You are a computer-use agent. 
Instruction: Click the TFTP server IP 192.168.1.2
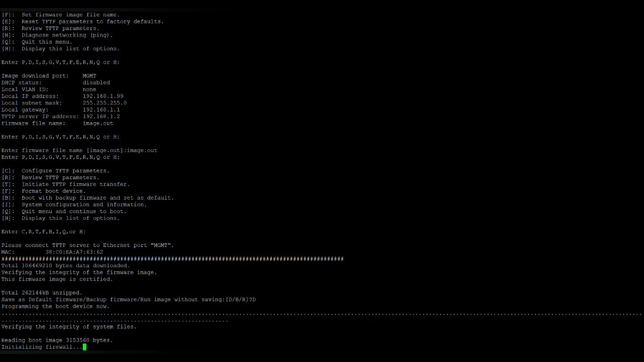coord(101,117)
